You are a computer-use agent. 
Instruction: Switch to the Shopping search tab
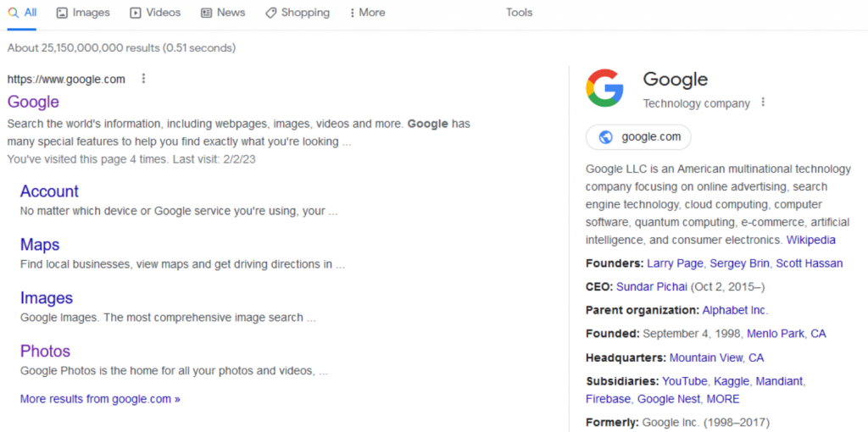pyautogui.click(x=298, y=13)
